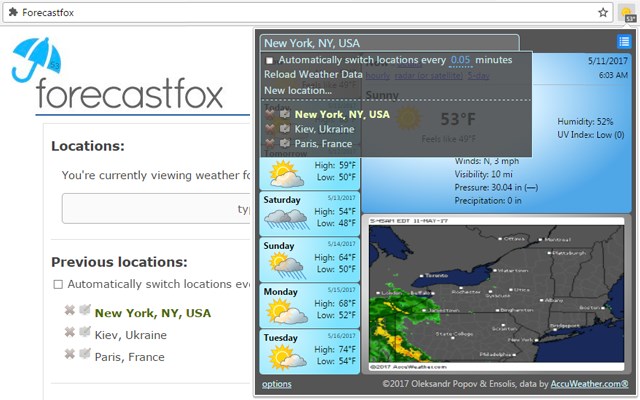Image resolution: width=640 pixels, height=400 pixels.
Task: Enable auto switch locations checkbox in popup
Action: tap(269, 61)
